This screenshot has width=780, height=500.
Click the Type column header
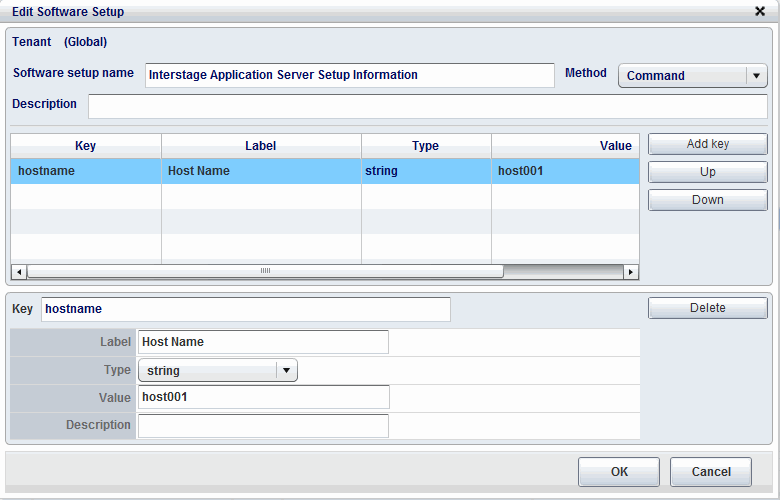[426, 146]
